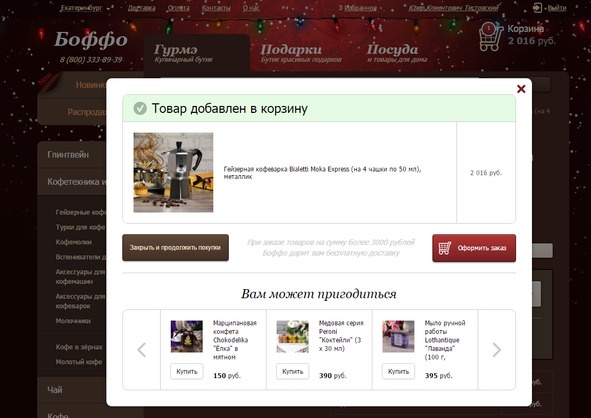Image resolution: width=591 pixels, height=418 pixels.
Task: Select Гейзерные кофеварки in sidebar
Action: 81,212
